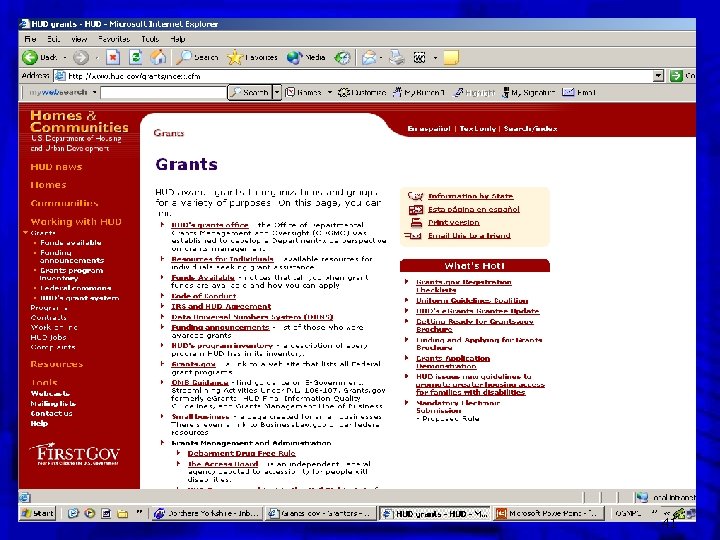Click Information by State map icon
Screen dimensions: 720x540
pos(415,196)
